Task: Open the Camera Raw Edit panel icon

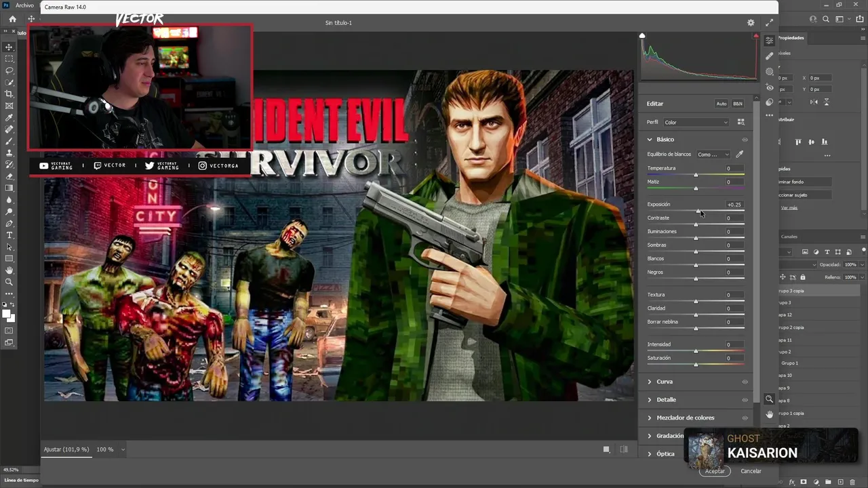Action: point(769,41)
